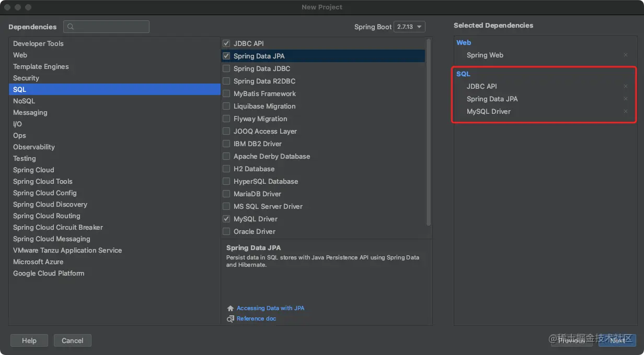Enable the MyBatis Framework checkbox
The image size is (644, 355).
tap(226, 94)
